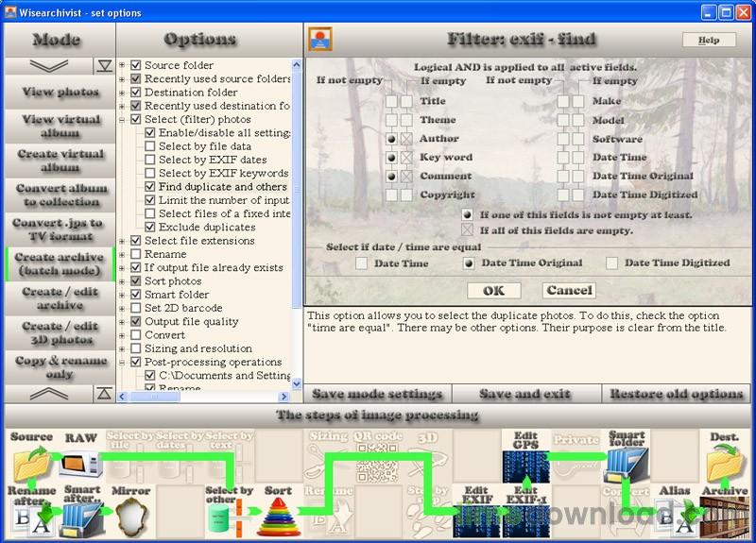Click the Alias step icon
The image size is (756, 543).
(x=675, y=518)
